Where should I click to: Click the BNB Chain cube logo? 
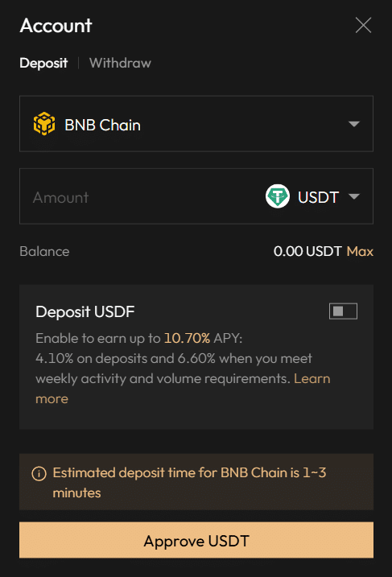(x=44, y=124)
